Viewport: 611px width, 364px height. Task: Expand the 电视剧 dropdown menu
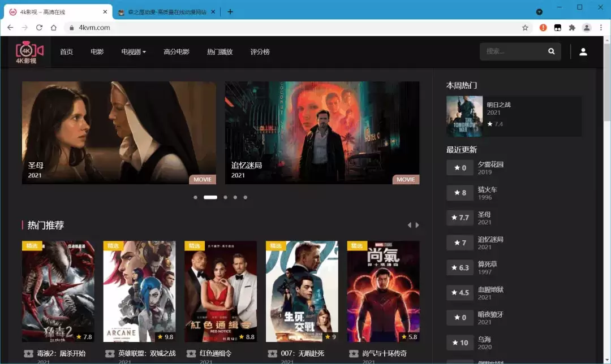[134, 52]
